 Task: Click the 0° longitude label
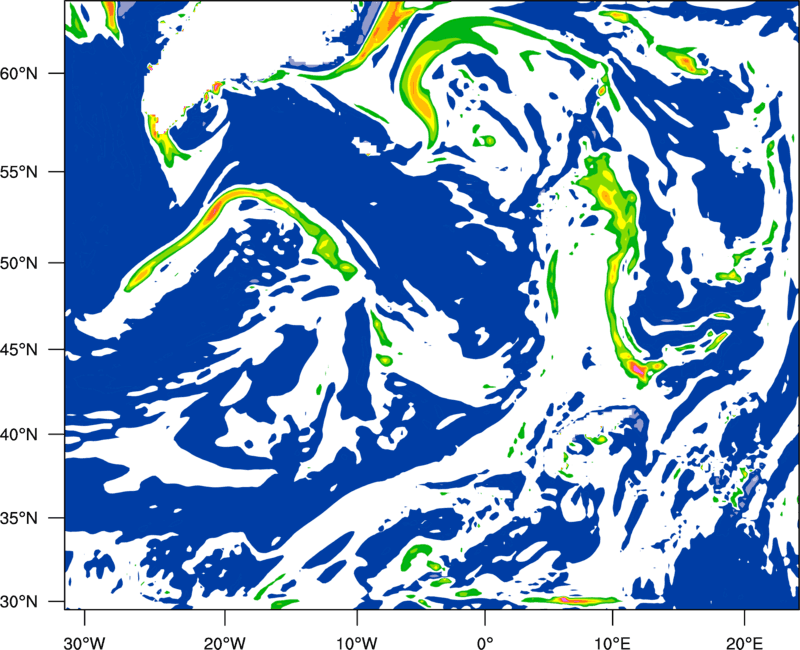pyautogui.click(x=485, y=642)
